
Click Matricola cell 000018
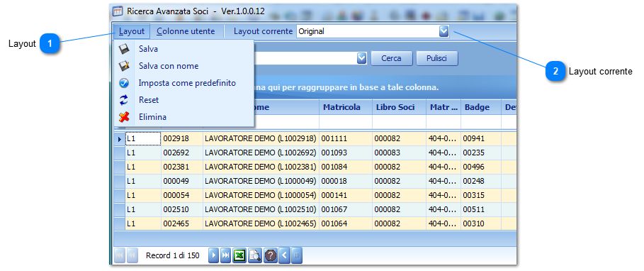coord(346,181)
